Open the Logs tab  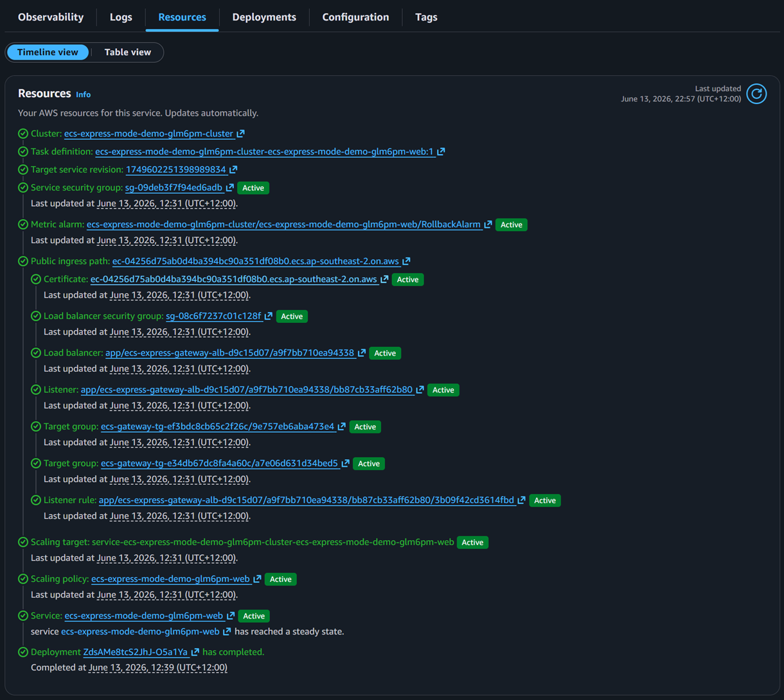121,17
